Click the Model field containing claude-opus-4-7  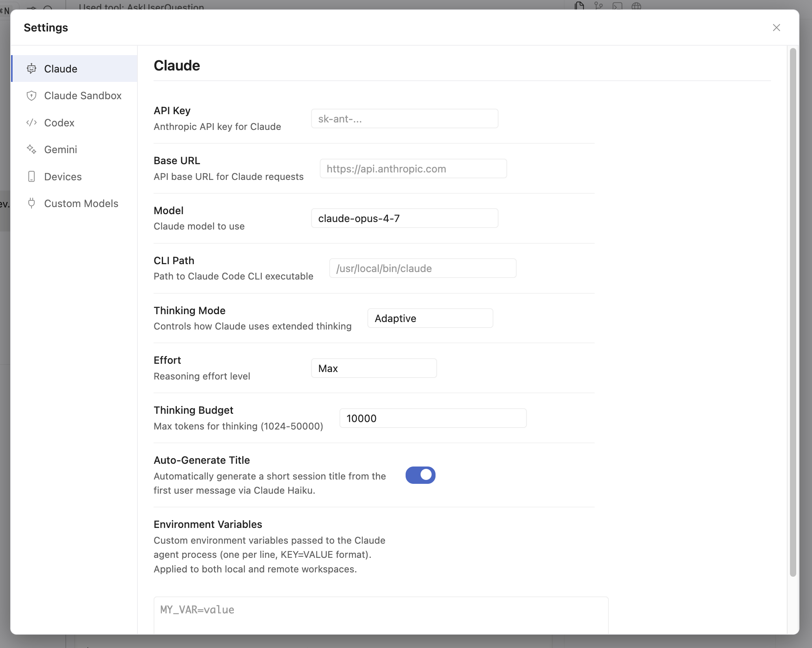coord(404,218)
